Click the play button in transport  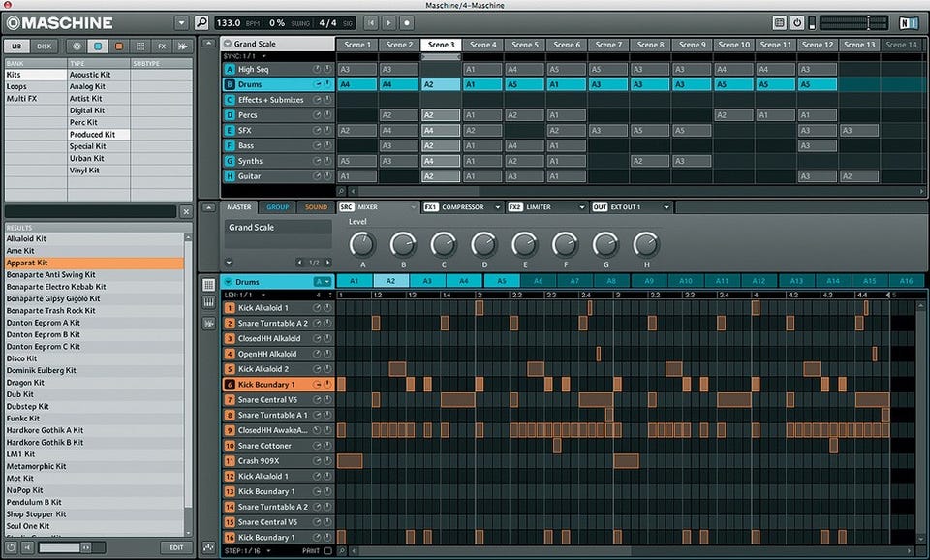(388, 22)
